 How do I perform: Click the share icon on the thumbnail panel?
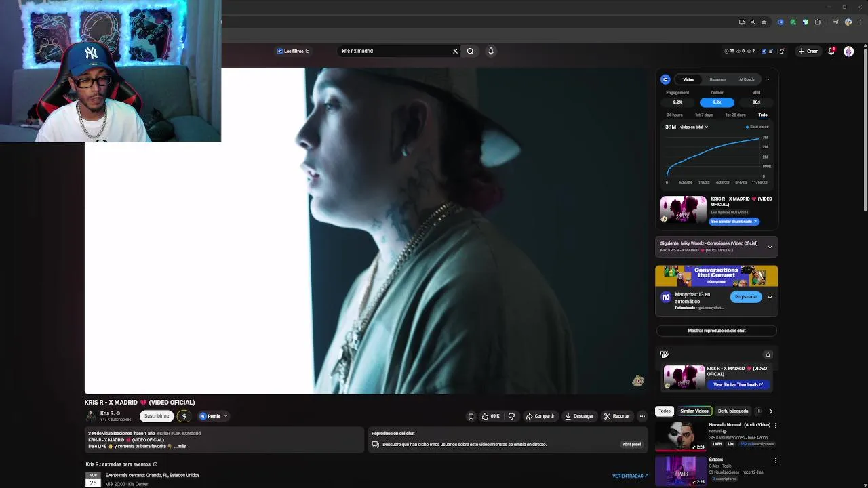click(x=768, y=354)
